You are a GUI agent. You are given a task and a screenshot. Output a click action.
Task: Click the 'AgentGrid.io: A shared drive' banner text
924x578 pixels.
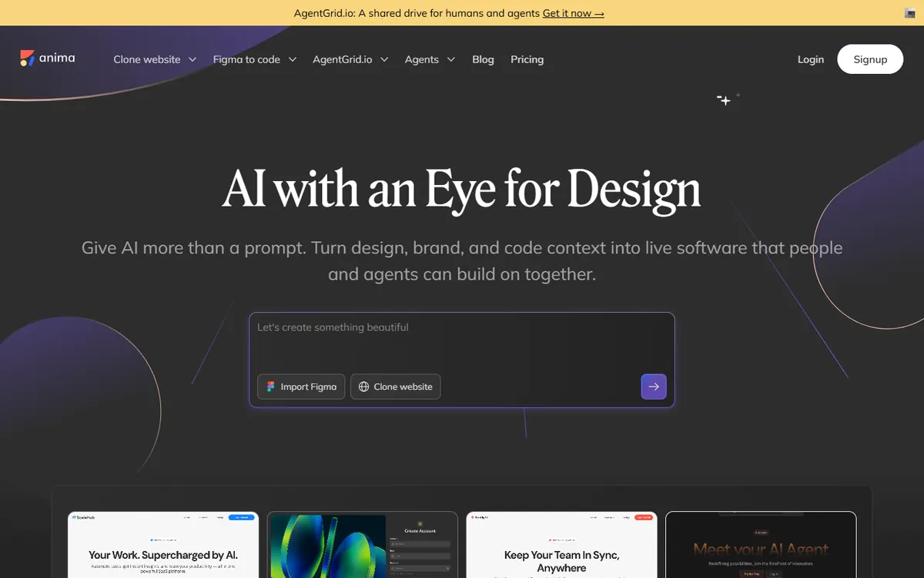[417, 13]
